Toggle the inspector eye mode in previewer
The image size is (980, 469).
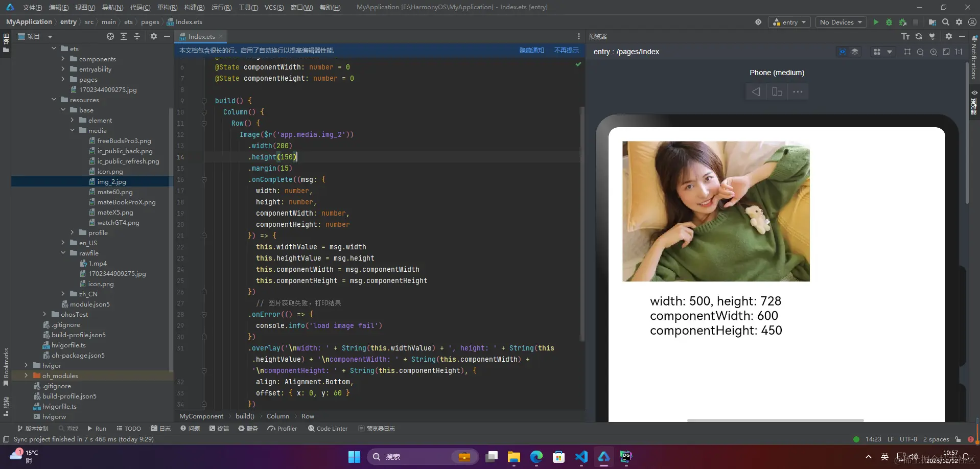pyautogui.click(x=842, y=52)
